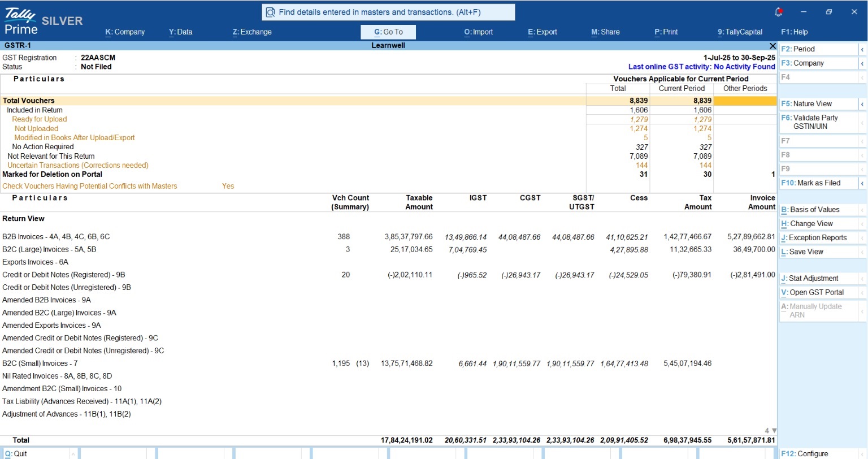Click Q: Quit button
Image resolution: width=868 pixels, height=459 pixels.
pyautogui.click(x=36, y=453)
